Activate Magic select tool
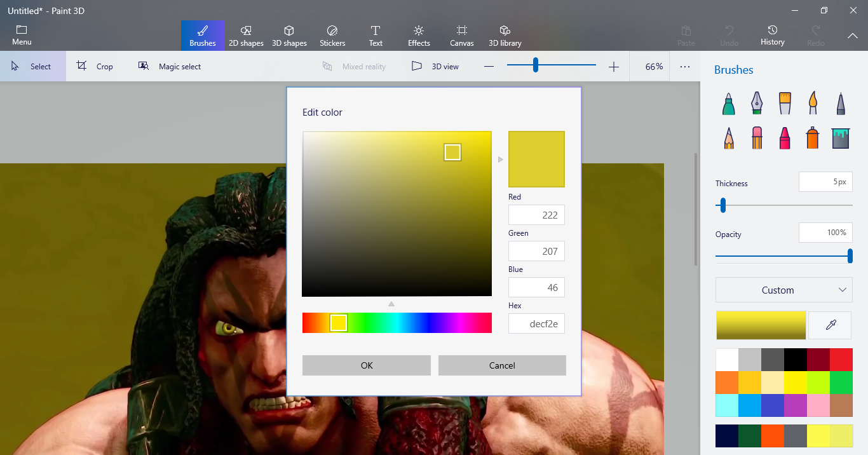 170,67
